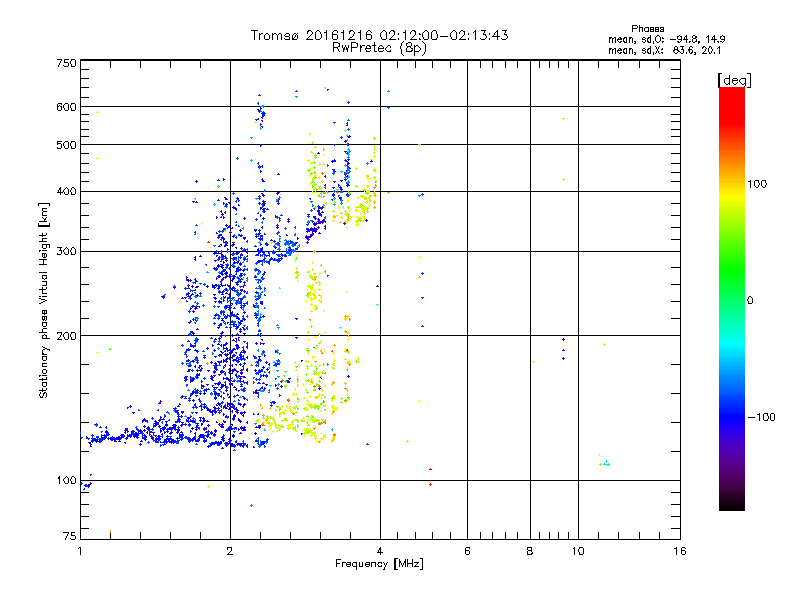Click the "mean, sd,X: 83.6, 20.1" line

[x=664, y=50]
